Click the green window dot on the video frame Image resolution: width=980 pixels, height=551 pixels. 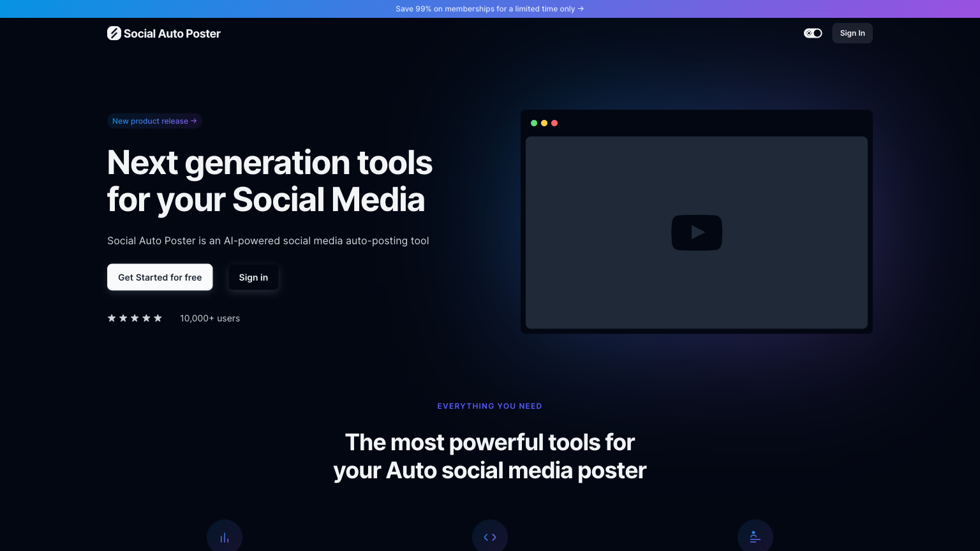(x=534, y=123)
